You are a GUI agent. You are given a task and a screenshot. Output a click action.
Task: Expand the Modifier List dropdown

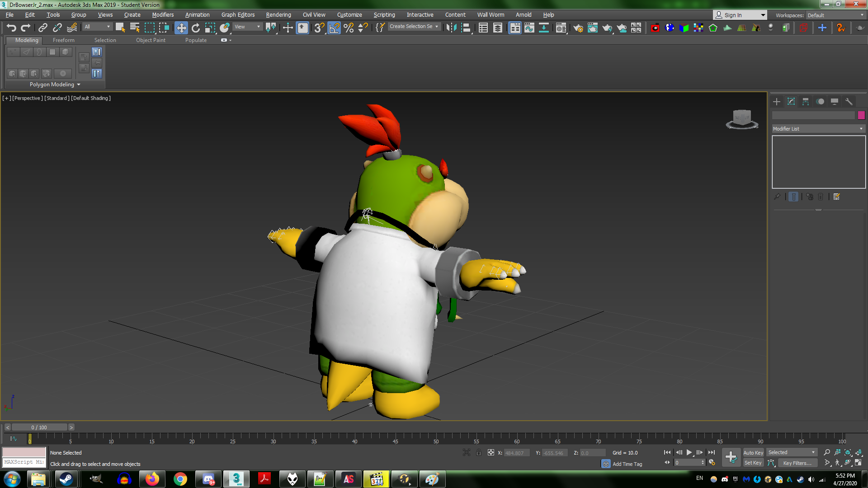click(818, 129)
